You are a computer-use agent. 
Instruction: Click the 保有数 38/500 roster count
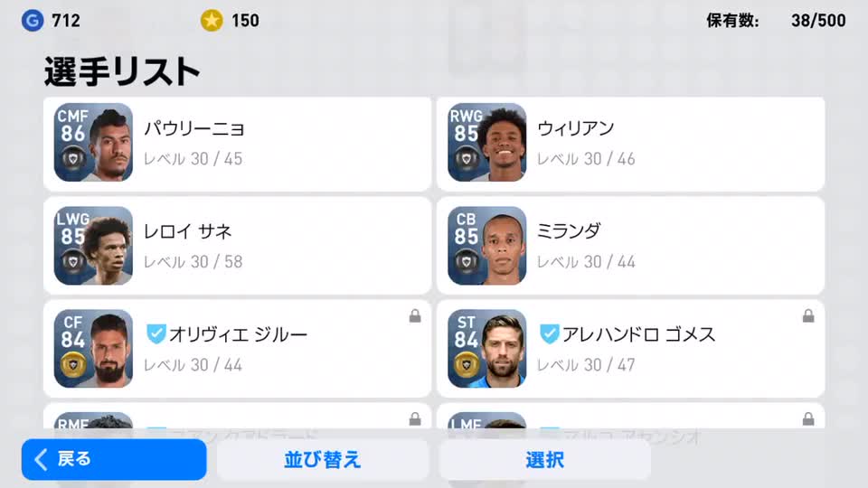click(x=776, y=21)
